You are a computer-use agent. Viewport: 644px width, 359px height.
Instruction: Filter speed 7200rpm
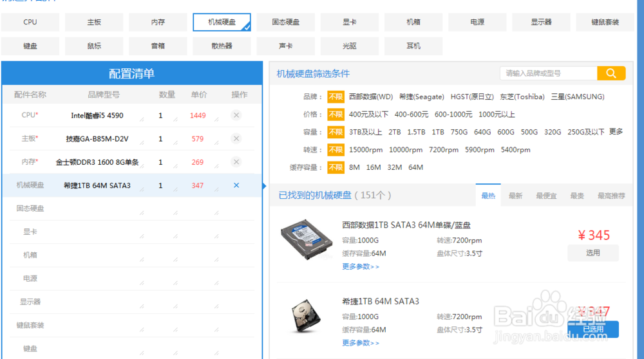coord(444,150)
